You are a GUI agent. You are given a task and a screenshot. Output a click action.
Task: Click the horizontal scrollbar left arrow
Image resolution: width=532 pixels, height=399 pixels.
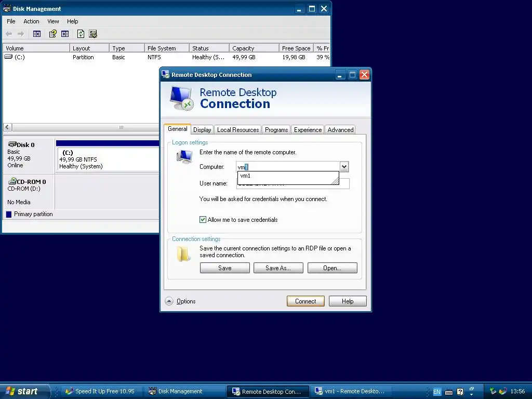coord(7,127)
